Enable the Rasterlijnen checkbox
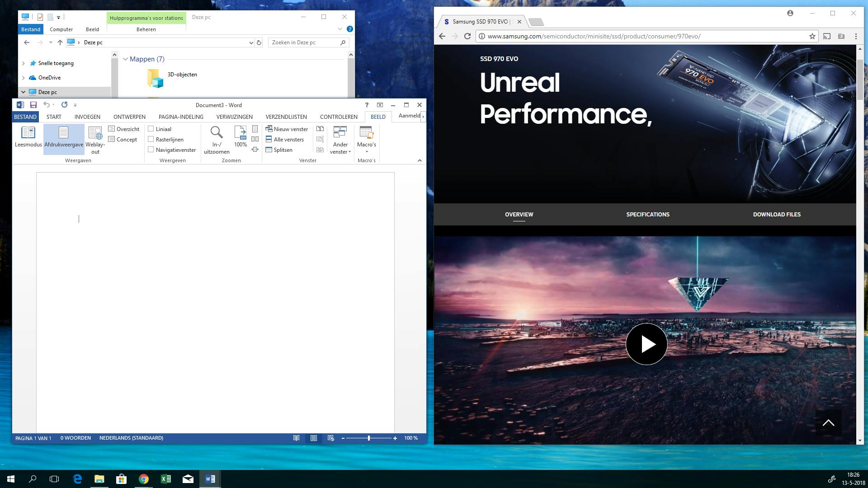Viewport: 868px width, 488px height. pos(151,140)
